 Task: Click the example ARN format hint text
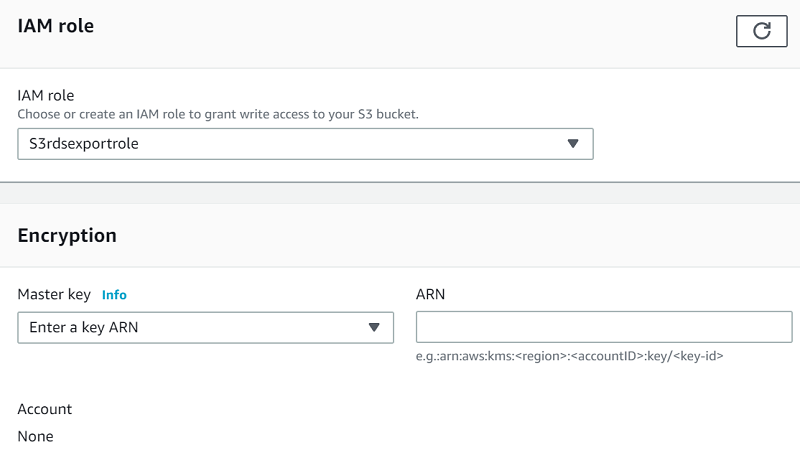click(x=569, y=355)
